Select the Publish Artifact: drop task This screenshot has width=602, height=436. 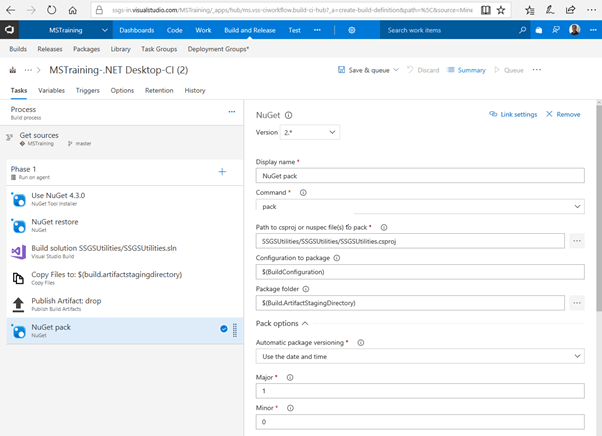125,304
